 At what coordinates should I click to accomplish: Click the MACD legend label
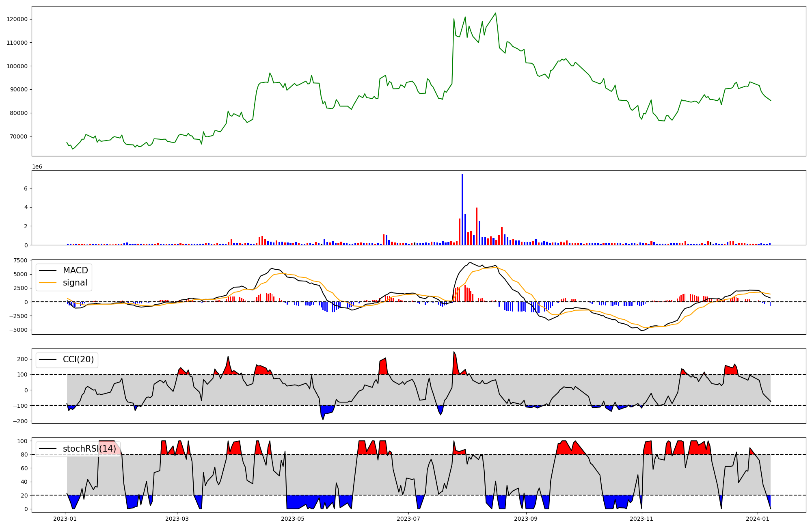(x=75, y=270)
